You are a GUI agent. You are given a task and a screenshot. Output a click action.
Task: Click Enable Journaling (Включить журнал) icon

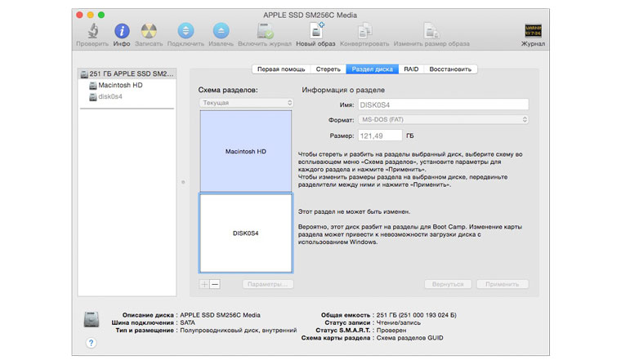click(x=265, y=31)
